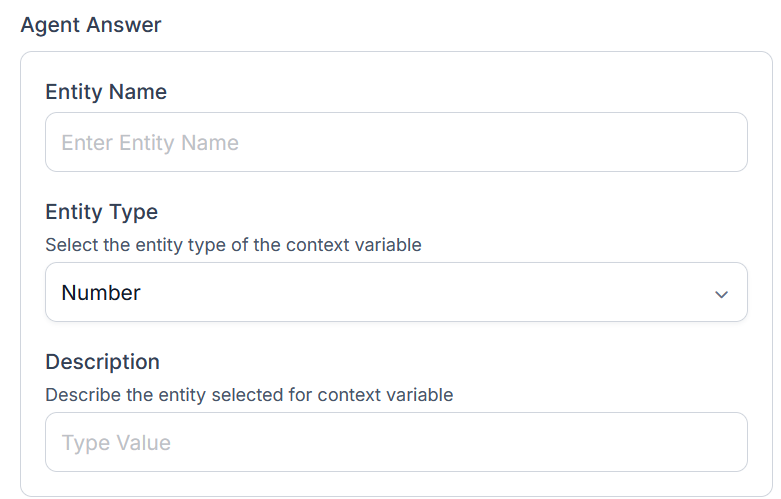Click the middle of the Entity Type selector

[x=396, y=293]
